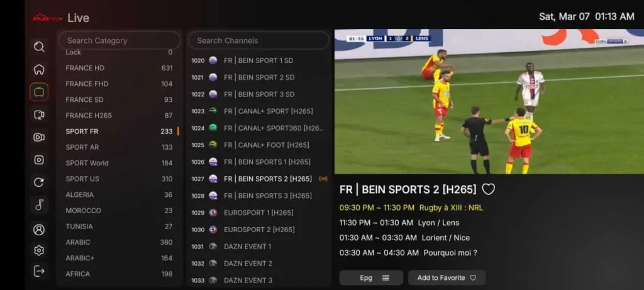Toggle heart favorite next to channel title
Viewport: 644px width, 290px height.
[488, 189]
